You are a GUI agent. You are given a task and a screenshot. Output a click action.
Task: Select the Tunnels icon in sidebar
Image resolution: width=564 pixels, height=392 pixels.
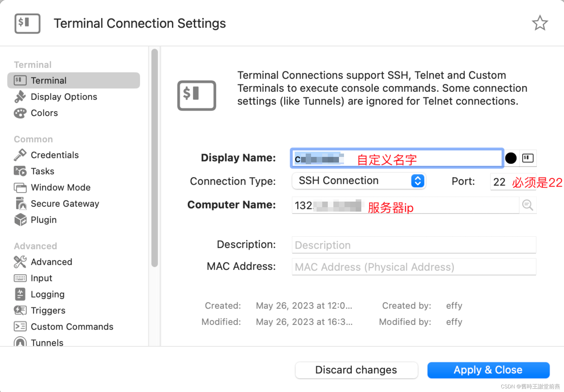point(20,342)
